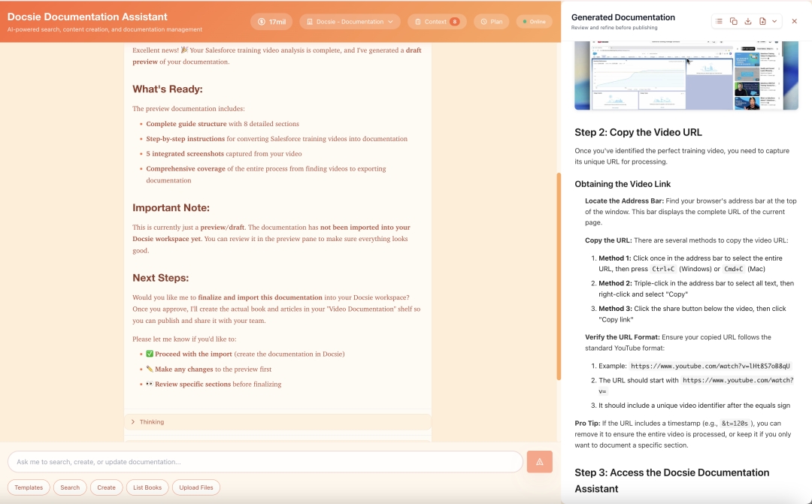Click the Docsie Documentation Assistant title

87,17
